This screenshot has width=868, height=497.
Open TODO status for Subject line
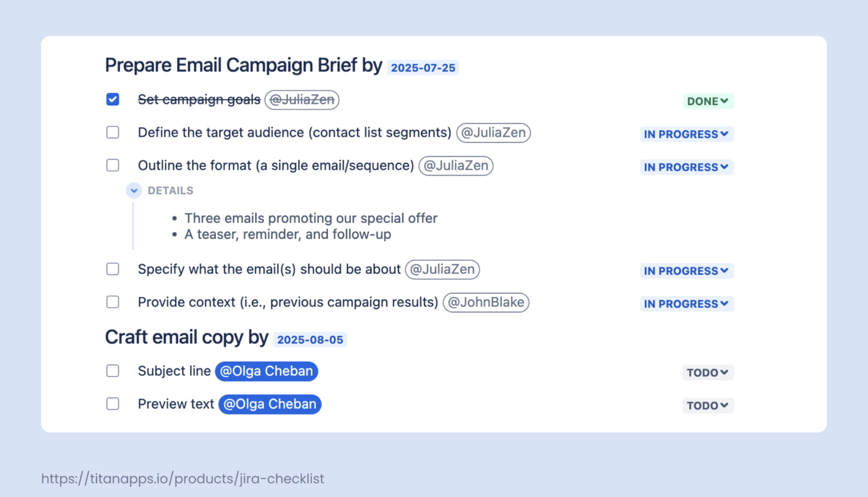(x=708, y=372)
